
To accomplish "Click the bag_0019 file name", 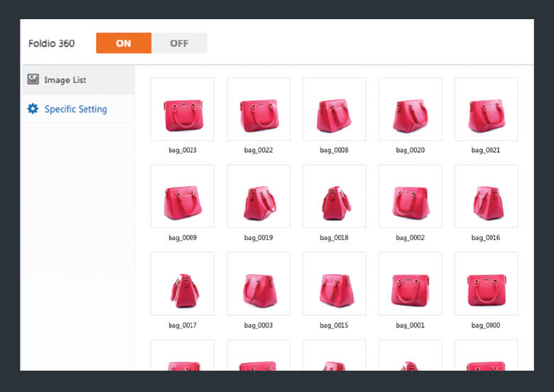I will 259,238.
